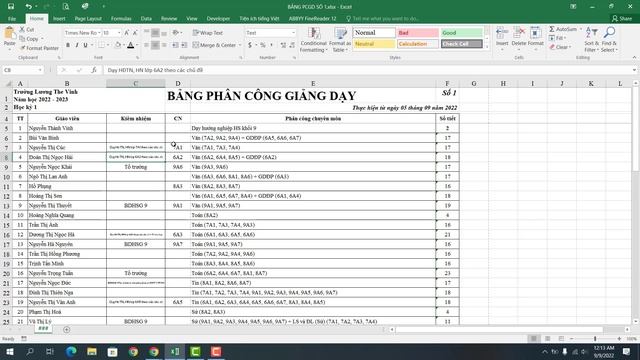This screenshot has height=360, width=640.
Task: Save the workbook from quick access toolbar
Action: pyautogui.click(x=11, y=6)
